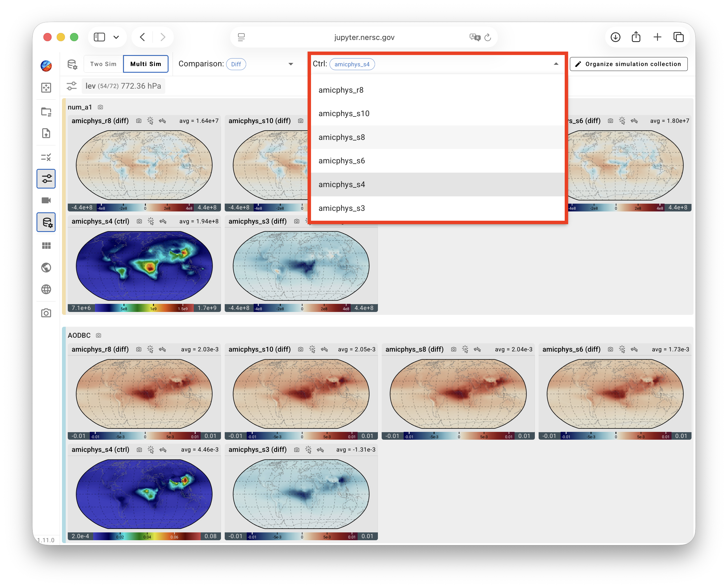The image size is (728, 588).
Task: Click the camera snapshot icon in sidebar
Action: click(46, 313)
